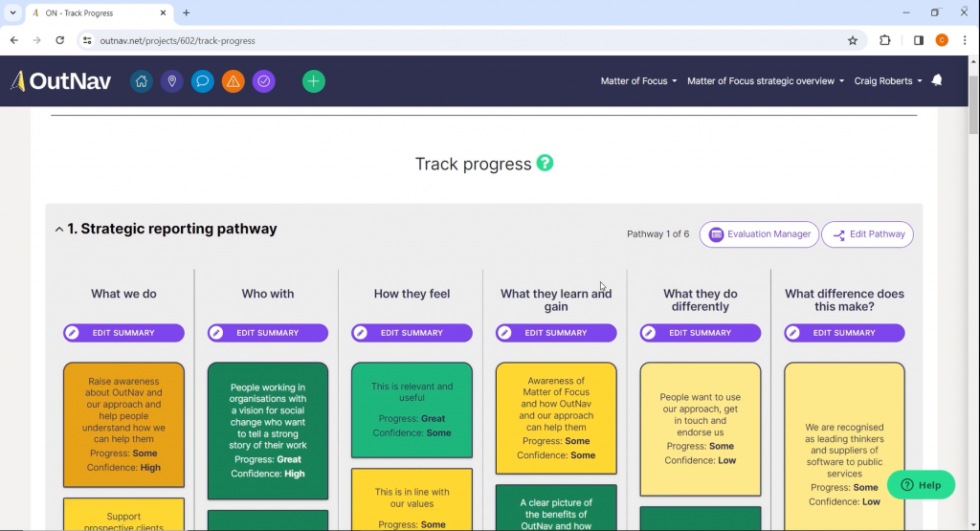Open the location pin icon in navbar
The width and height of the screenshot is (980, 531).
(x=172, y=81)
